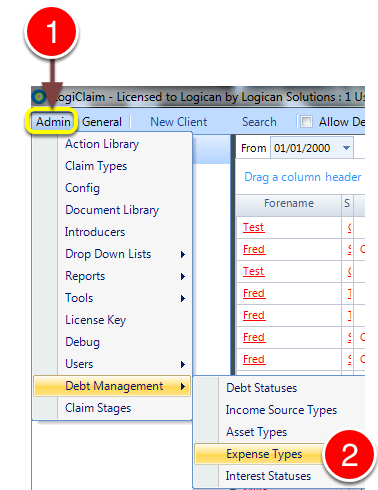Toggle the Allow De... checkbox

click(x=306, y=122)
